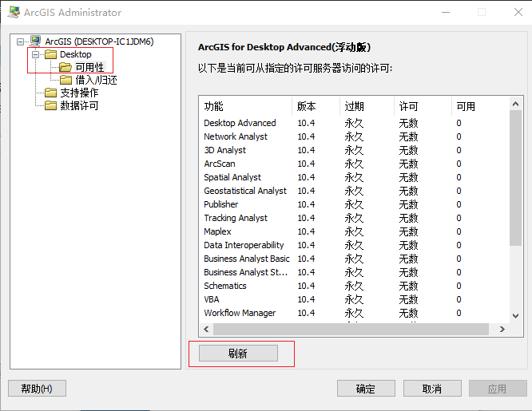Click the 帮助(H) help button

tap(37, 389)
